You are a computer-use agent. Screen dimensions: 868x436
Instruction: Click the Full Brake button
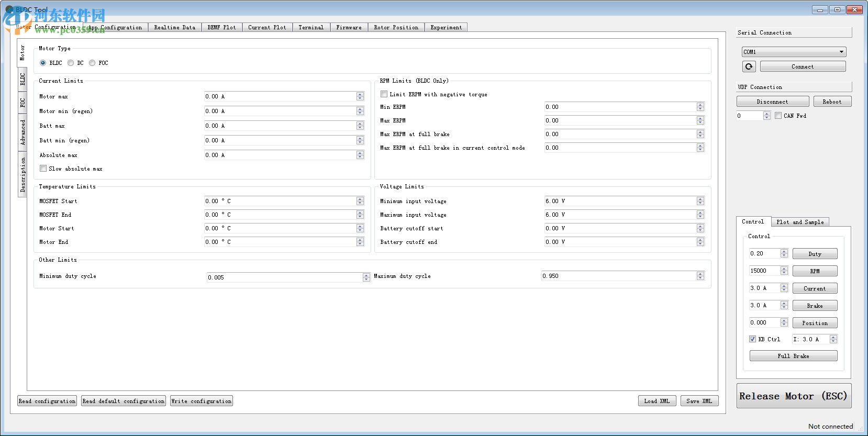[793, 356]
